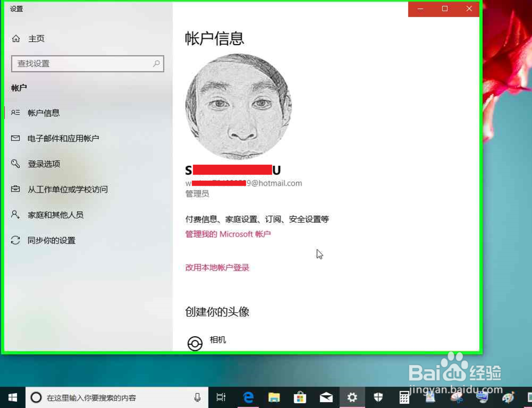This screenshot has width=532, height=408.
Task: Open Windows Defender Security from the taskbar
Action: (378, 397)
